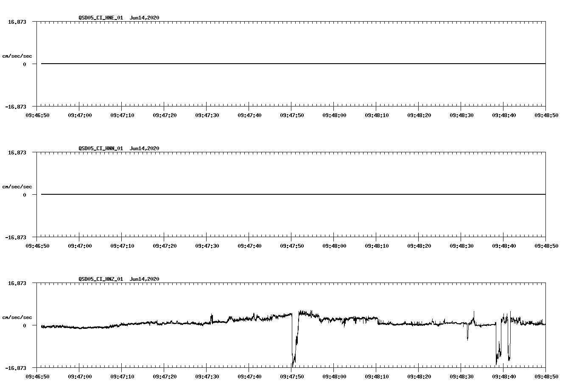Click the 09:46:50 time label under HNE plot
Screen dimensions: 576x392
pos(37,115)
